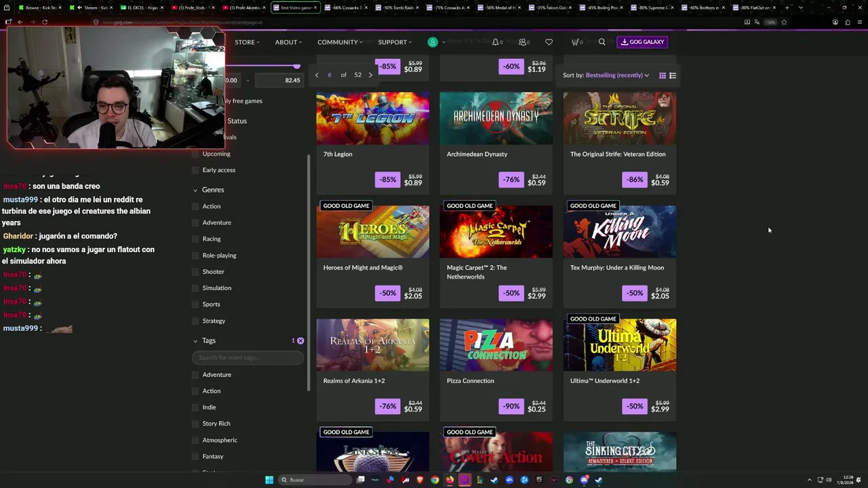Screen dimensions: 868x488
Task: Open the shopping cart icon
Action: coord(576,42)
